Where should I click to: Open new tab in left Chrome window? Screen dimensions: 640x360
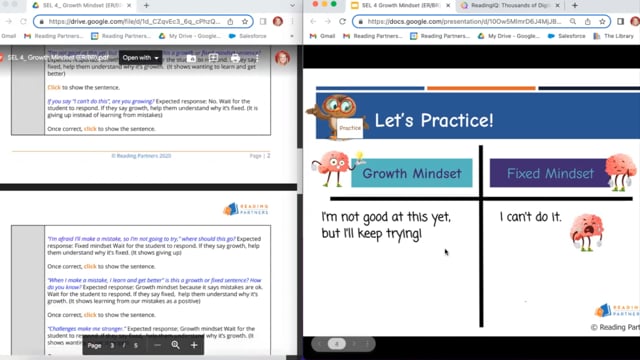click(146, 6)
